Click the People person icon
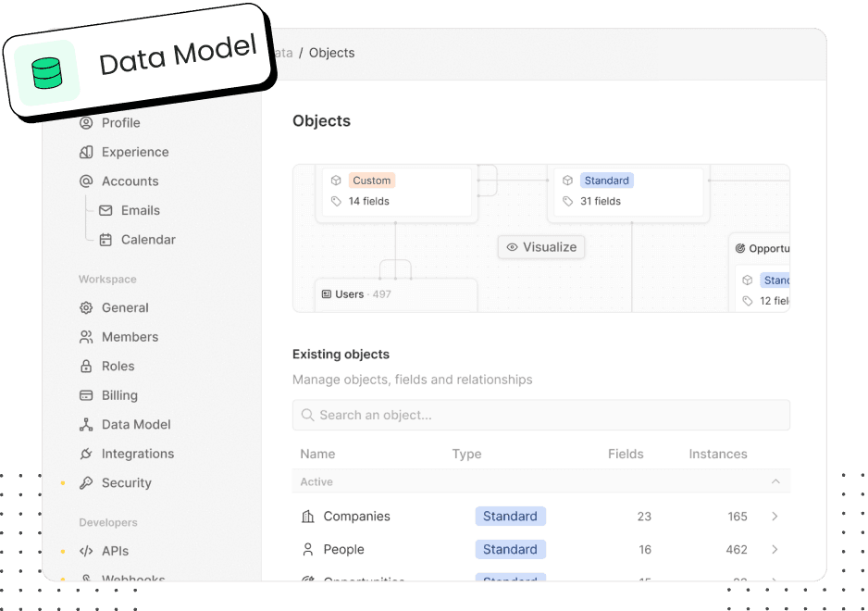 click(307, 549)
